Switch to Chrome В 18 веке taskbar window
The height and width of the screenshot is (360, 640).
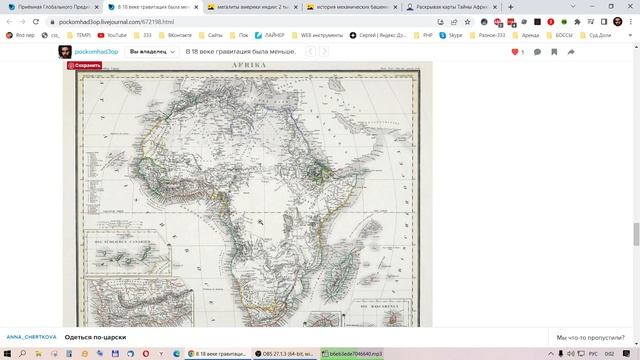(x=218, y=353)
